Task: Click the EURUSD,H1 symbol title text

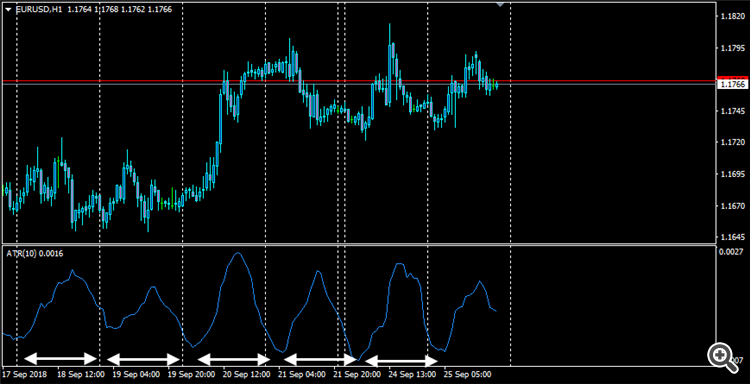Action: pos(39,9)
